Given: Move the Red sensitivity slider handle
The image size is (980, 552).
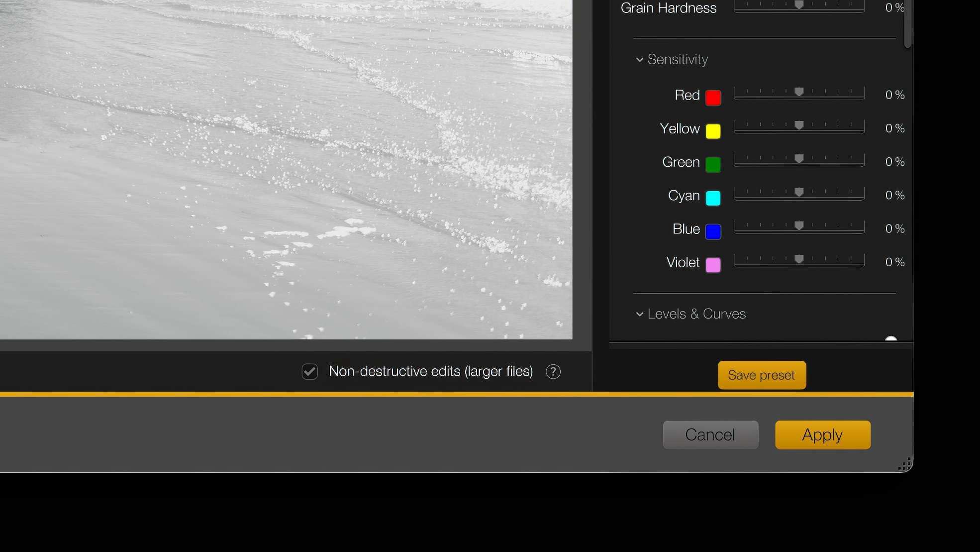Looking at the screenshot, I should pos(799,92).
